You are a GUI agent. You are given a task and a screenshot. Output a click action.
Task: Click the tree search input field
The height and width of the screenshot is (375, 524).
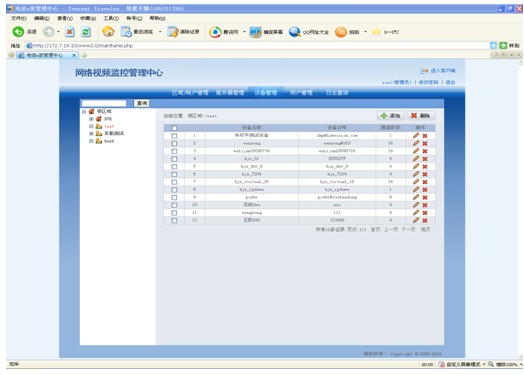click(104, 103)
